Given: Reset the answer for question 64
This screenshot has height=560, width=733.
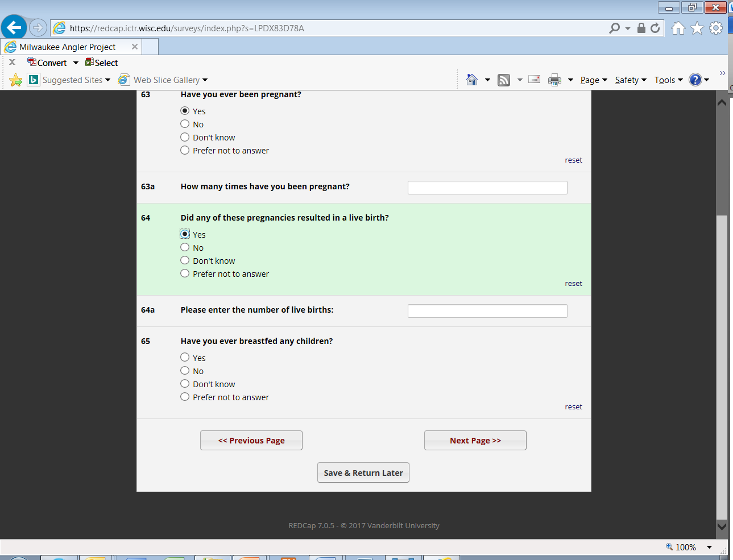Looking at the screenshot, I should [573, 284].
